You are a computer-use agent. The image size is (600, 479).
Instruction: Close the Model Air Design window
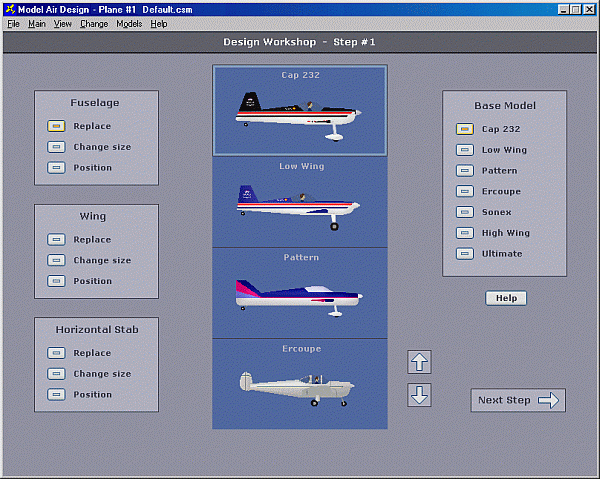(589, 10)
